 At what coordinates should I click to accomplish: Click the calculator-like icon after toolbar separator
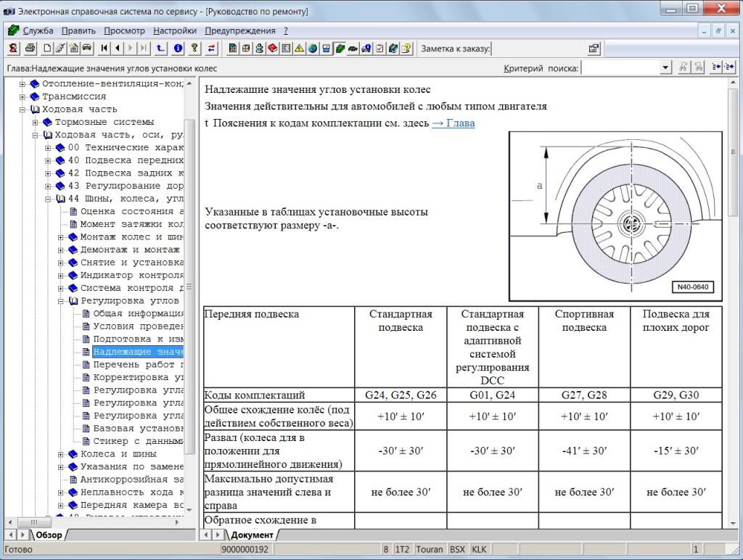233,48
